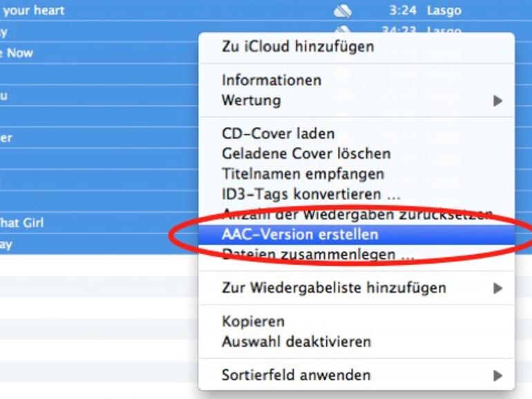Choose 'Dateien zusammenlegen ...'
The height and width of the screenshot is (399, 532).
tap(357, 255)
